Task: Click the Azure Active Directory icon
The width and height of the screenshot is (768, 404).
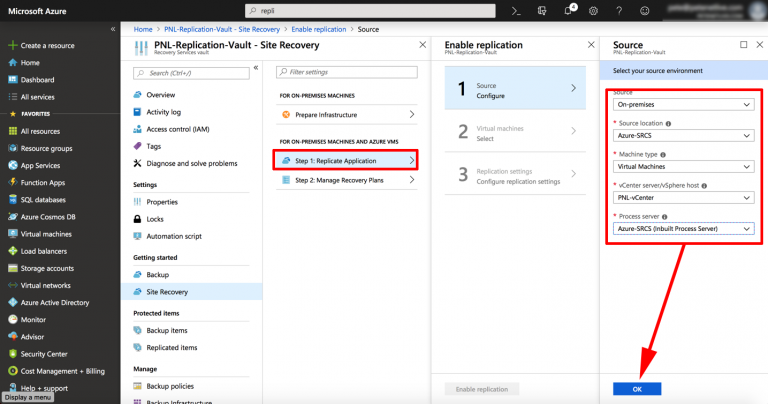Action: [13, 303]
